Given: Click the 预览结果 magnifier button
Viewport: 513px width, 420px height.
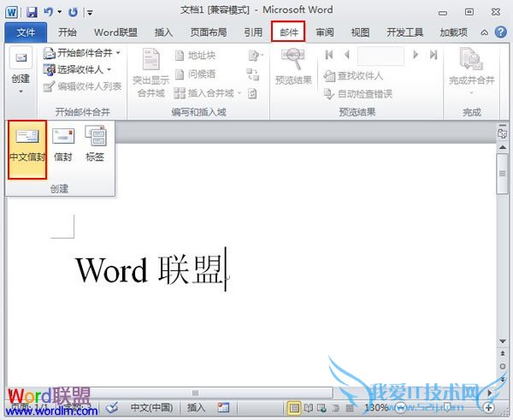Looking at the screenshot, I should pyautogui.click(x=293, y=67).
